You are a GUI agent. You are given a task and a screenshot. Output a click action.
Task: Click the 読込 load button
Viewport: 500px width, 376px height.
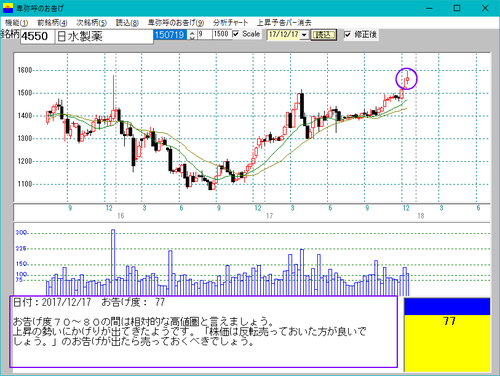tap(323, 35)
